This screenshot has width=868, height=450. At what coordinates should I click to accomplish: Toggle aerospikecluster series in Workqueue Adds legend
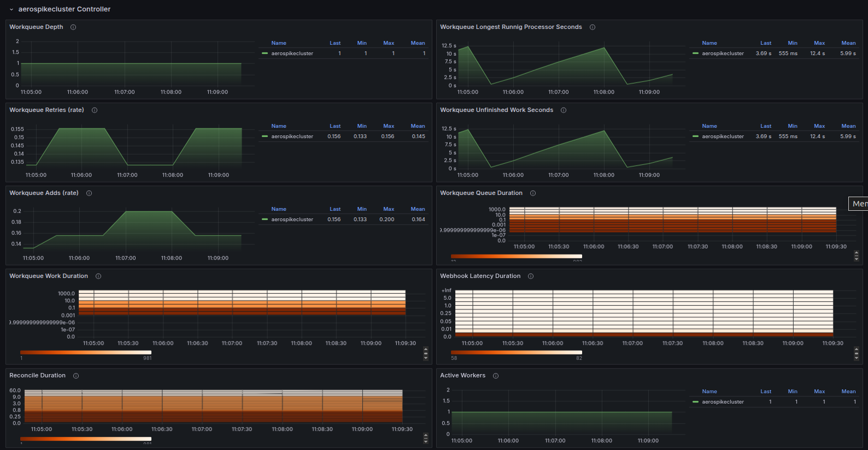(292, 220)
